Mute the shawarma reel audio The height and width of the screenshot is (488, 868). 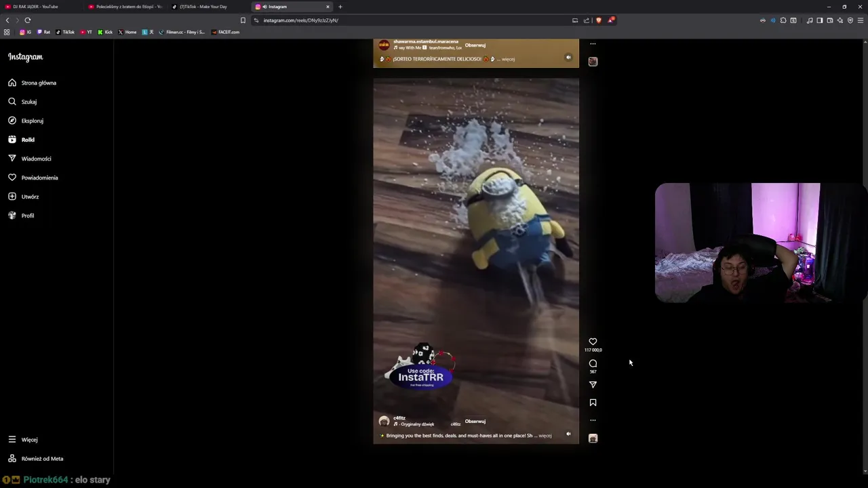(x=568, y=58)
